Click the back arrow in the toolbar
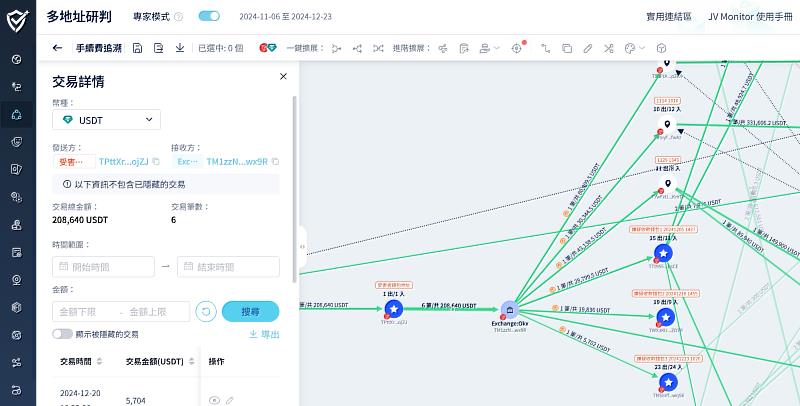The width and height of the screenshot is (800, 406). click(57, 48)
